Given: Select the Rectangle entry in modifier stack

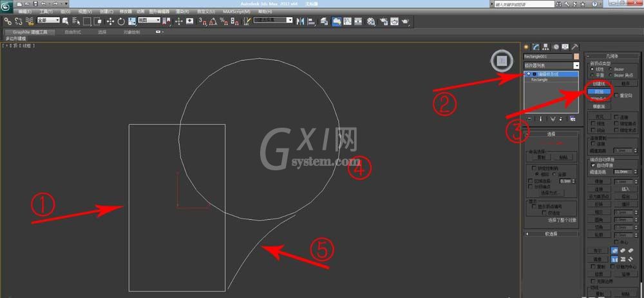Looking at the screenshot, I should coord(539,80).
